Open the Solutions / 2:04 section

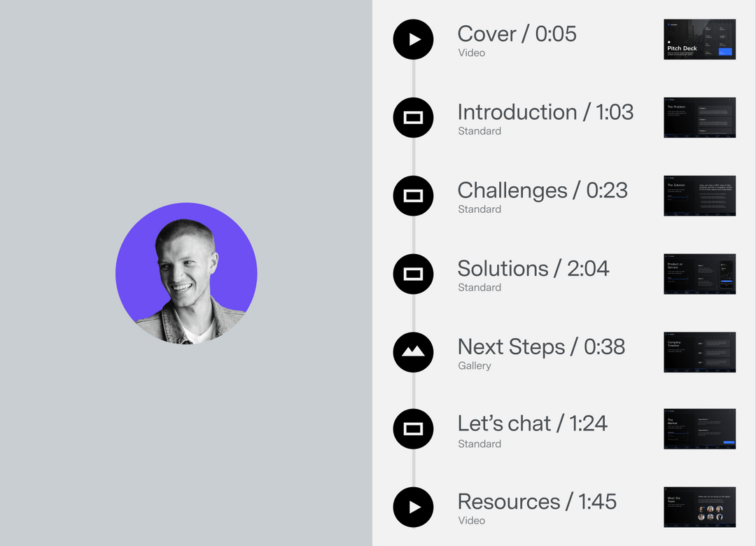(x=533, y=268)
